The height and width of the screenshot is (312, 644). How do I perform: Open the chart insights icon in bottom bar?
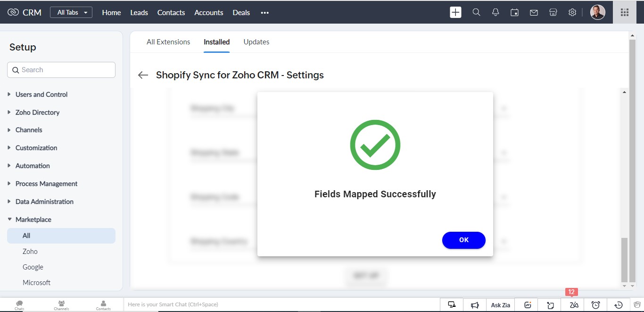tap(528, 305)
